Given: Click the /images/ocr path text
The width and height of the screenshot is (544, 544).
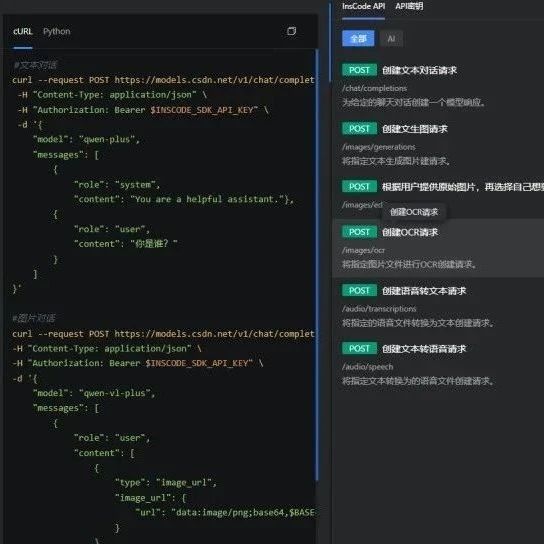Looking at the screenshot, I should click(363, 250).
